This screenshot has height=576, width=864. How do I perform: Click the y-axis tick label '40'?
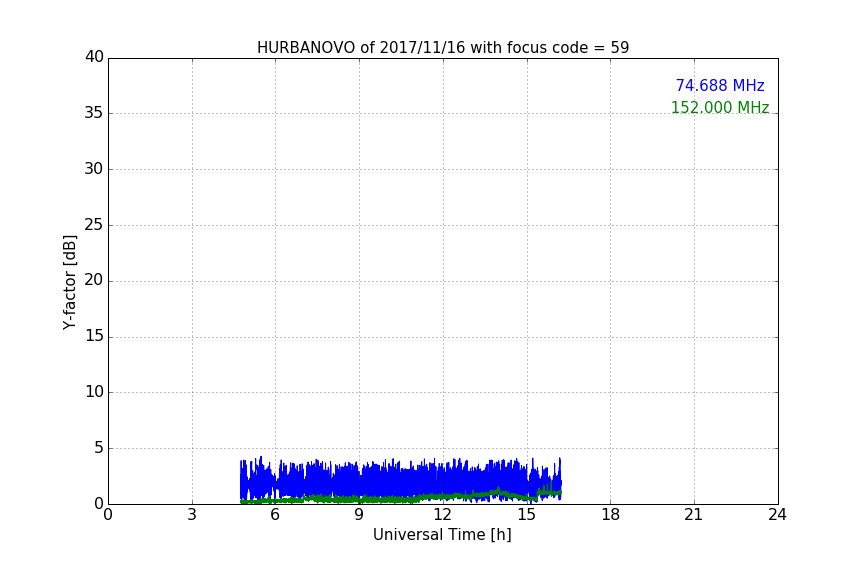click(x=94, y=57)
